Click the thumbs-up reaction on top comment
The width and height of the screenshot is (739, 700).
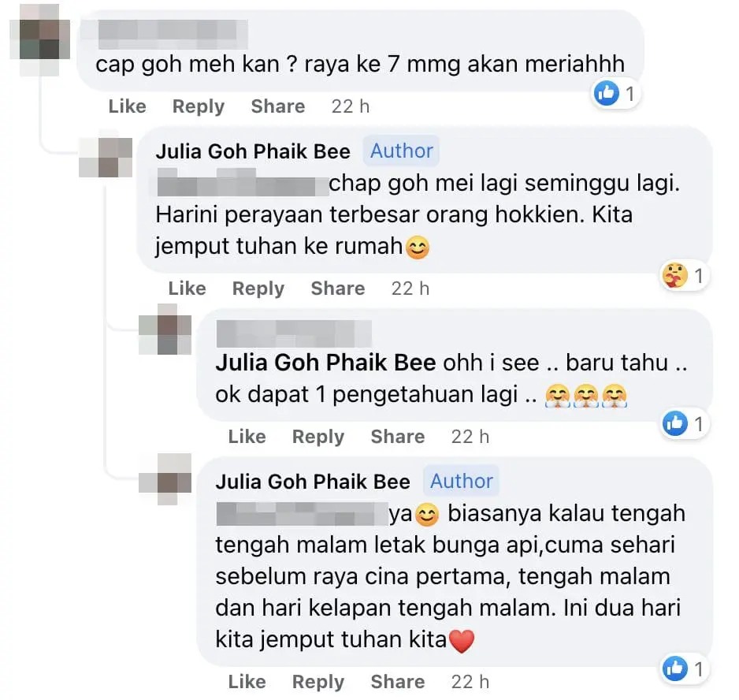(607, 93)
